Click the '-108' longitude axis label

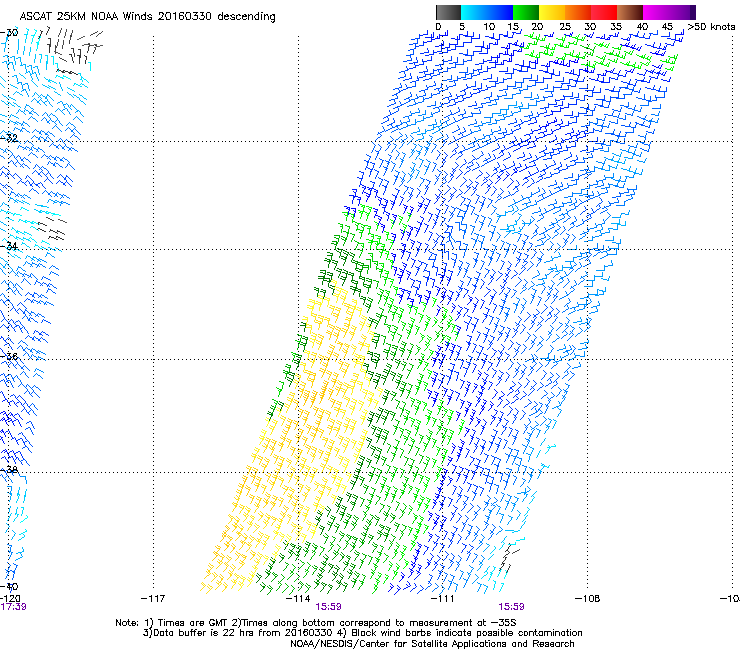588,599
